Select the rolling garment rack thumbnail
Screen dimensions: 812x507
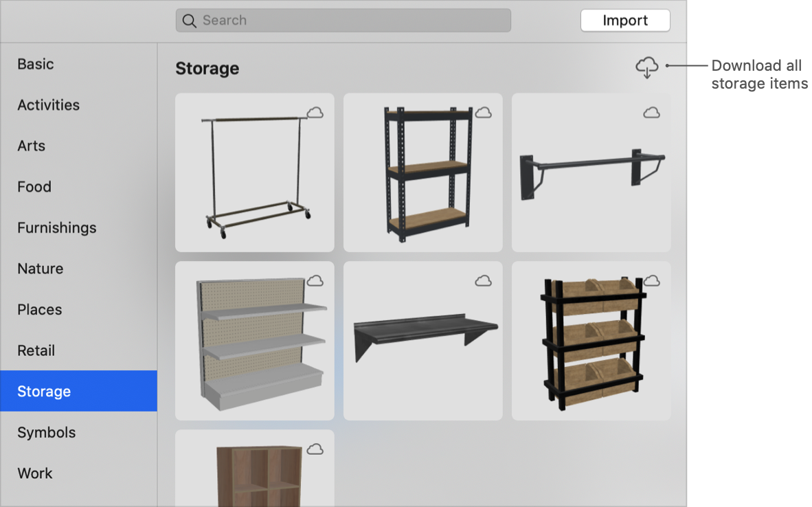pos(255,172)
